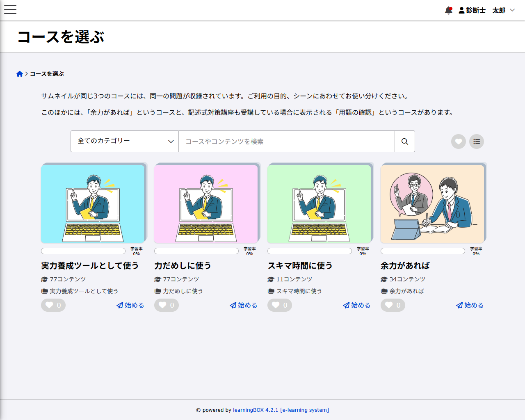The image size is (525, 420).
Task: Open the 力だめしに使う course thumbnail
Action: (207, 203)
